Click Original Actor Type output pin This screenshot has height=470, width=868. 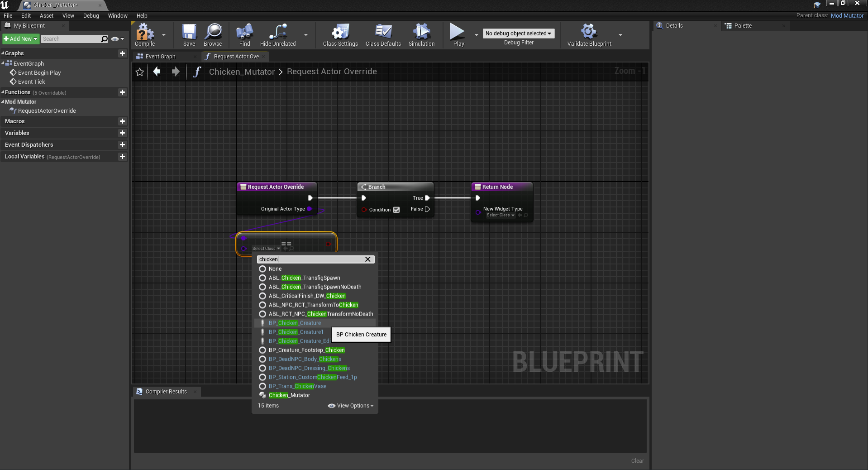(x=310, y=209)
